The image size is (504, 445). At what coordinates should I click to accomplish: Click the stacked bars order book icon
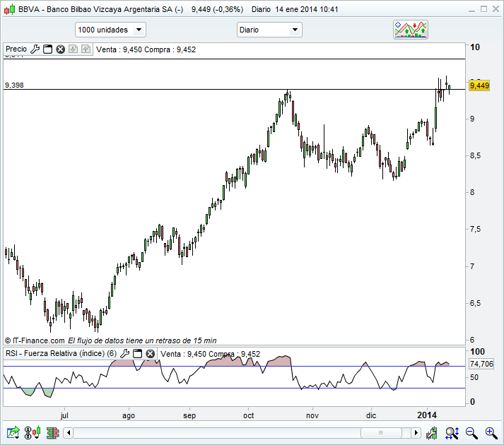click(x=52, y=433)
